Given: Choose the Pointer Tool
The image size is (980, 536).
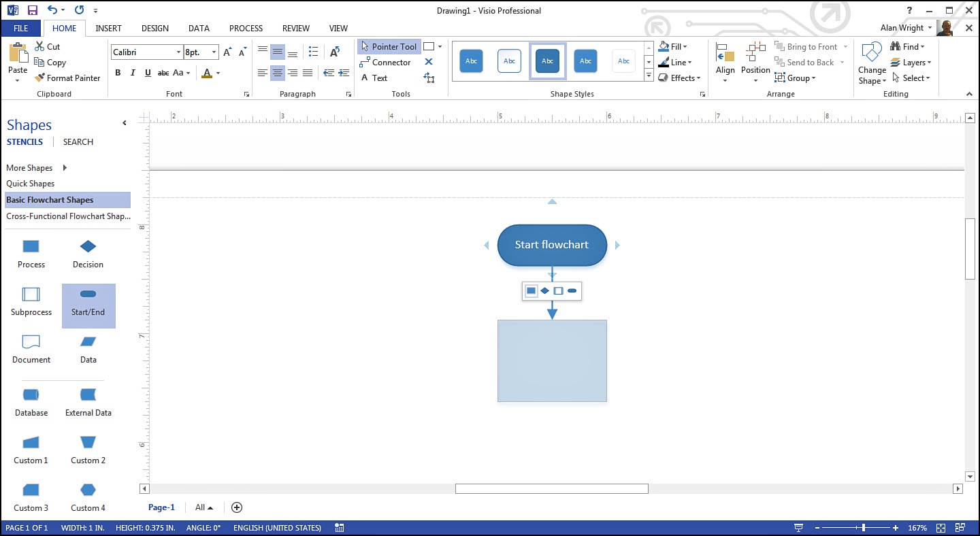Looking at the screenshot, I should click(x=389, y=46).
